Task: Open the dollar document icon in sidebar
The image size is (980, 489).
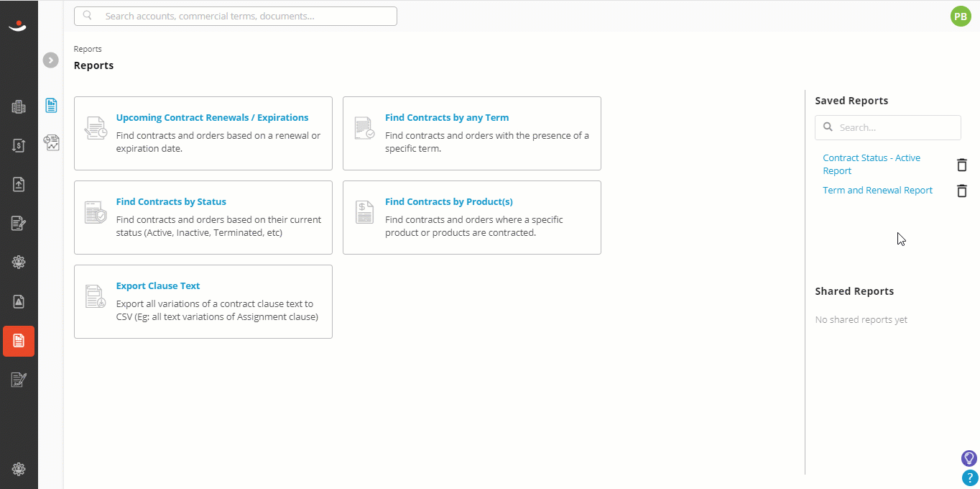Action: coord(19,145)
